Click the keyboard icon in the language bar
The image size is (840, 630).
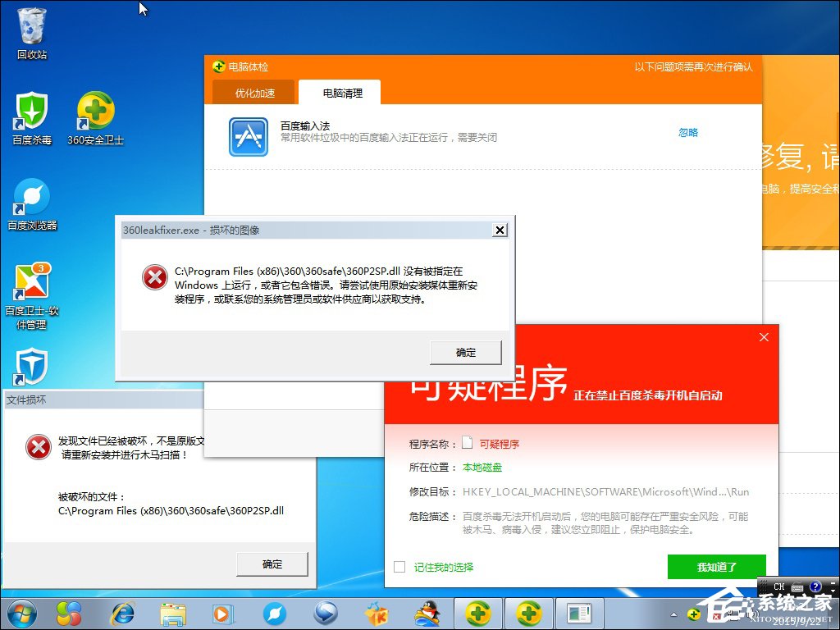pyautogui.click(x=797, y=586)
